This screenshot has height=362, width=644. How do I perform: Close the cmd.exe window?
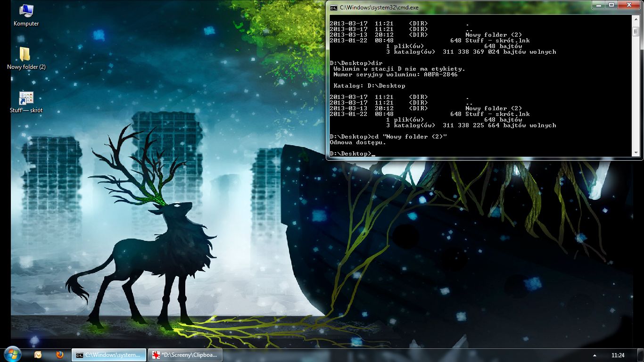[x=629, y=5]
